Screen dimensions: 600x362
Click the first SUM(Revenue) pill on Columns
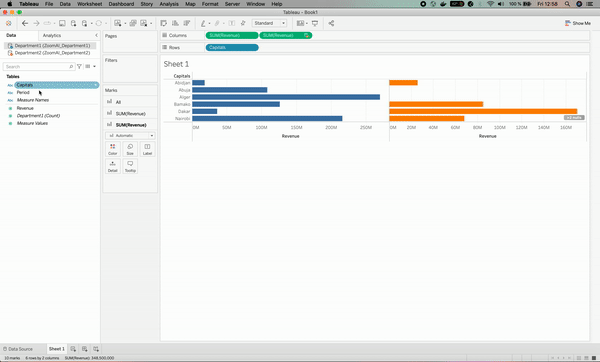232,35
